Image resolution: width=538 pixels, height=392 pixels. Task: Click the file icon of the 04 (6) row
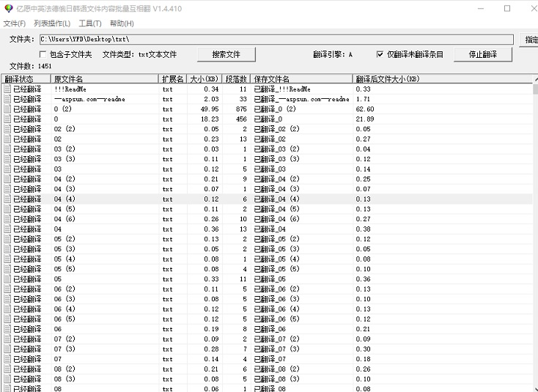click(7, 219)
